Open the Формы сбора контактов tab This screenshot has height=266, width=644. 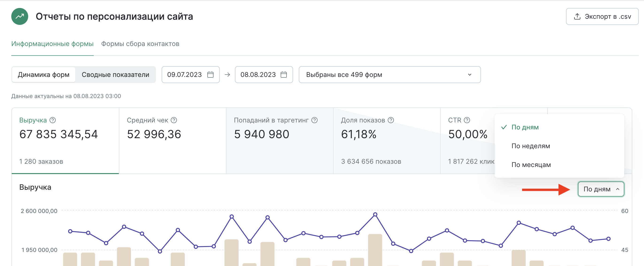click(x=140, y=44)
